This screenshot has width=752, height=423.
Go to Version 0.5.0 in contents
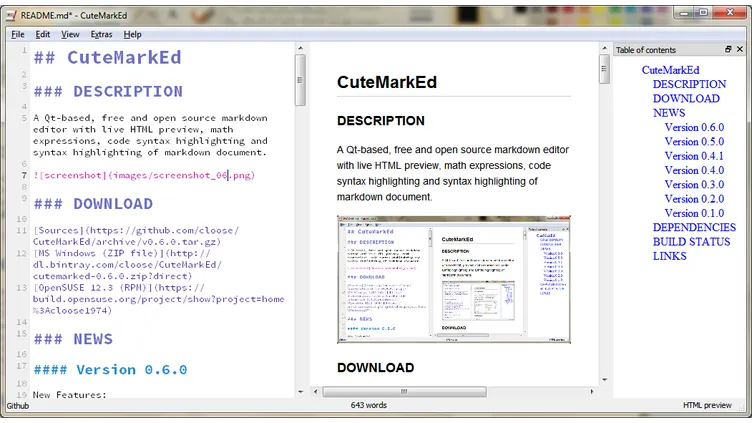[x=694, y=142]
